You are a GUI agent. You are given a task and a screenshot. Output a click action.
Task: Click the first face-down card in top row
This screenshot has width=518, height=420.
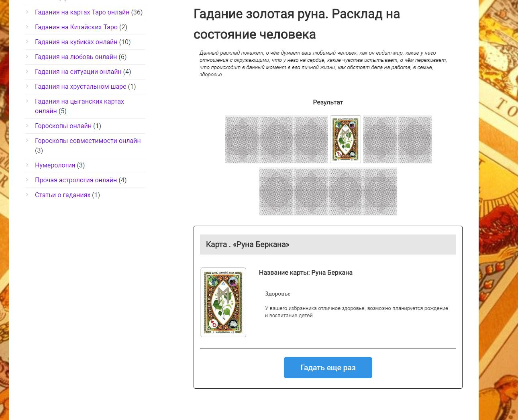[242, 139]
